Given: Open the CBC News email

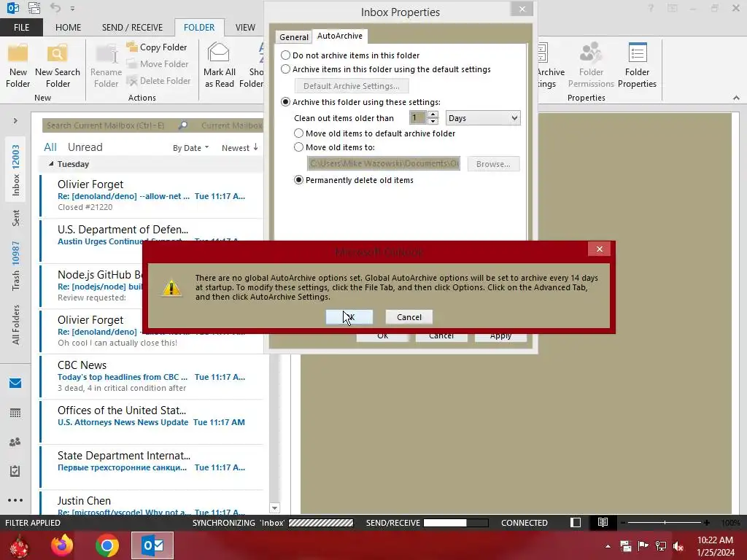Looking at the screenshot, I should click(152, 376).
